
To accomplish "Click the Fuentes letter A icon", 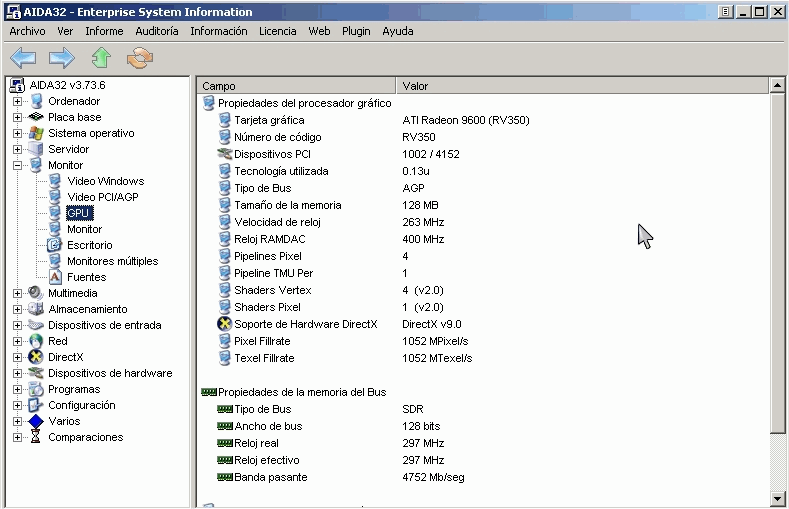I will point(55,277).
